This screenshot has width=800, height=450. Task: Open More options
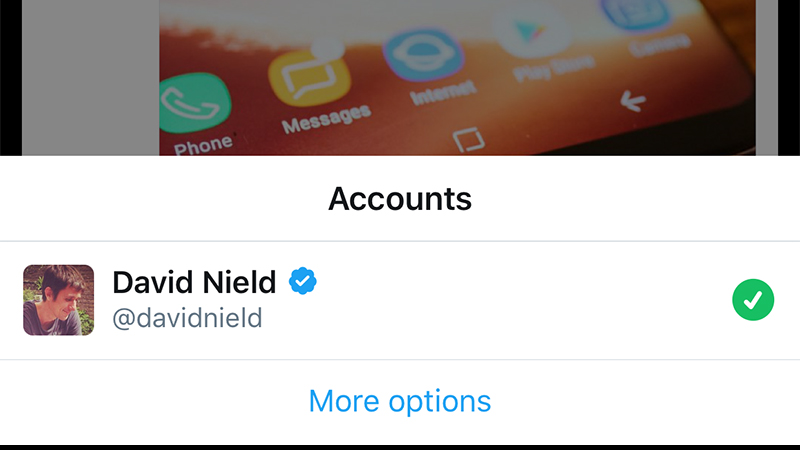pos(400,402)
